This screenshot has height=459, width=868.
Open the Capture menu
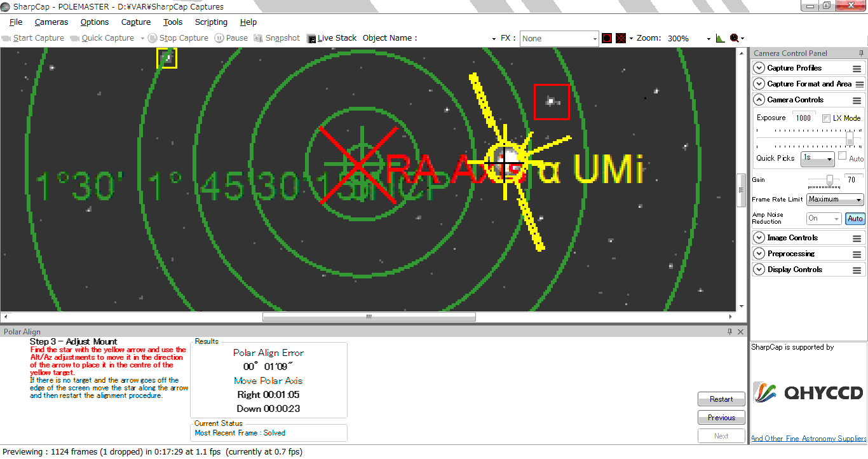tap(136, 22)
